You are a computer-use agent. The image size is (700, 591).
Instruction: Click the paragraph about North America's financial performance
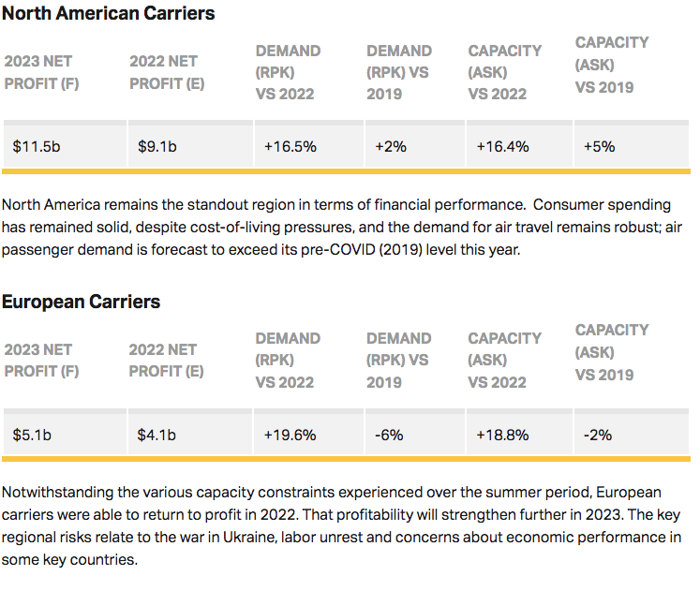click(345, 226)
